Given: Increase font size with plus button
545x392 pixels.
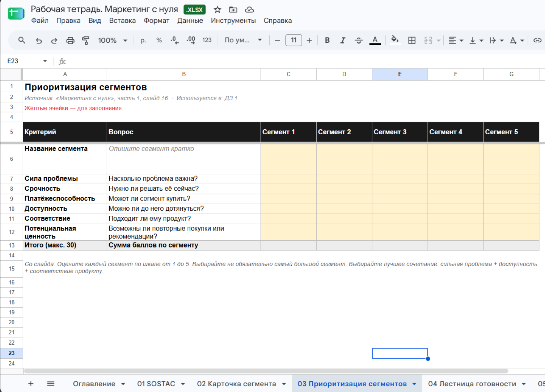Looking at the screenshot, I should pyautogui.click(x=309, y=40).
